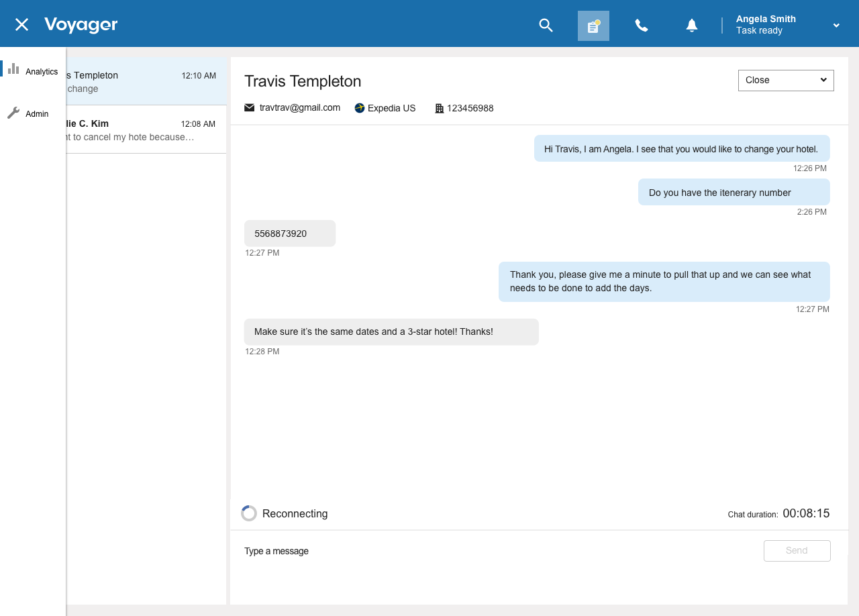Open the Close action dropdown
Viewport: 859px width, 616px height.
click(x=785, y=80)
